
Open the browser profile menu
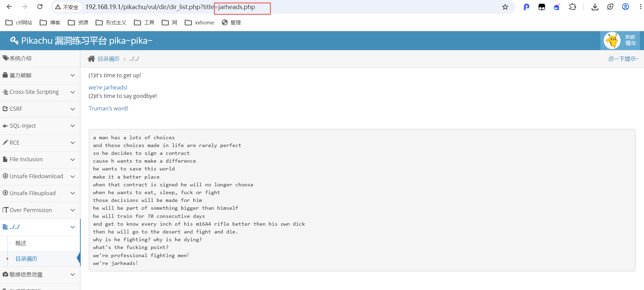625,7
